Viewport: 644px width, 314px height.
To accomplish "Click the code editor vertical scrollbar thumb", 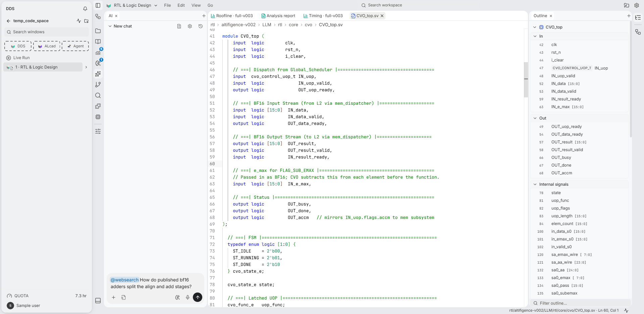I will click(x=526, y=80).
